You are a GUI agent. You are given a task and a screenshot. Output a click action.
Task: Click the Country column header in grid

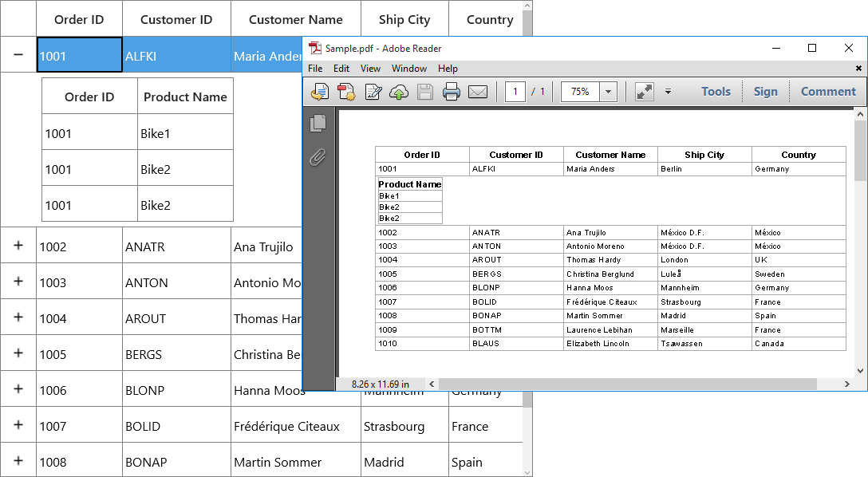click(x=486, y=19)
